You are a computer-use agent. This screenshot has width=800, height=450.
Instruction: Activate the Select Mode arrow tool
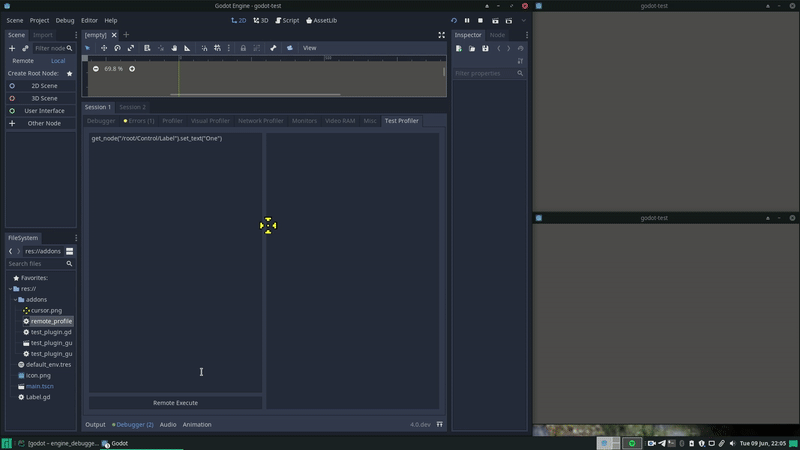[x=87, y=48]
